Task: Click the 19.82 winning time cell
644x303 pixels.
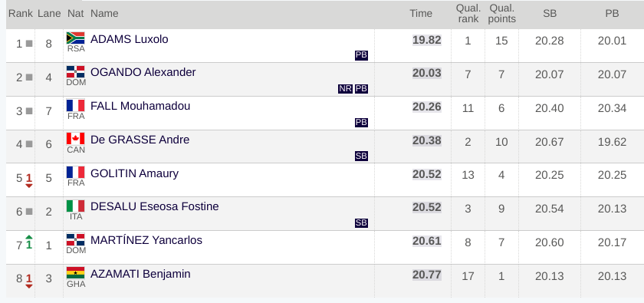Action: tap(427, 40)
